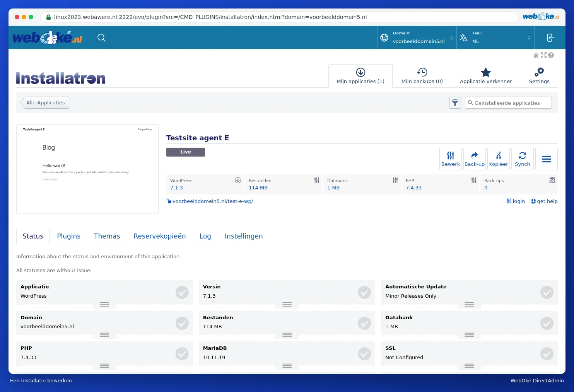Click the Kopieer clone button
Image resolution: width=574 pixels, height=392 pixels.
coord(499,159)
